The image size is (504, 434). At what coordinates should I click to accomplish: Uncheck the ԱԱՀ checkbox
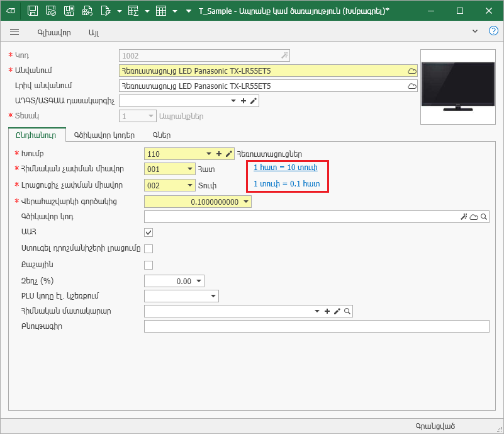point(149,232)
